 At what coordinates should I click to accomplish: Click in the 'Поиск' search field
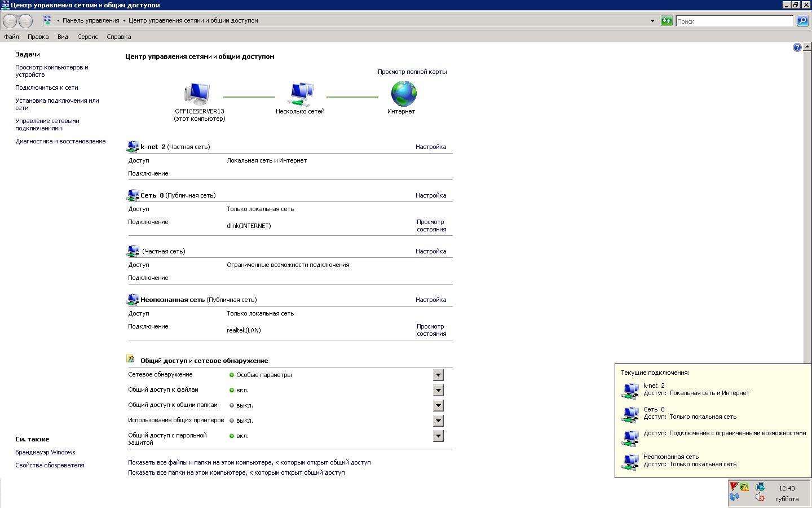tap(734, 21)
